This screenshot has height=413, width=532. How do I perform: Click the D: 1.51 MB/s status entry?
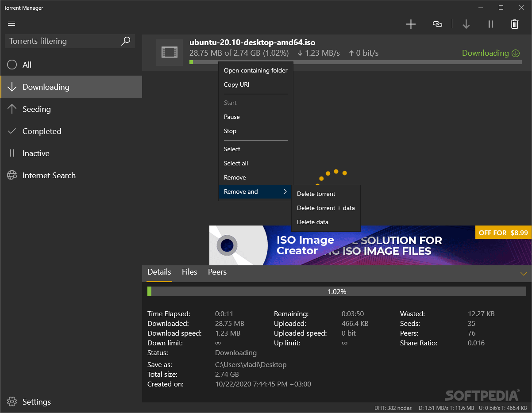[447, 408]
